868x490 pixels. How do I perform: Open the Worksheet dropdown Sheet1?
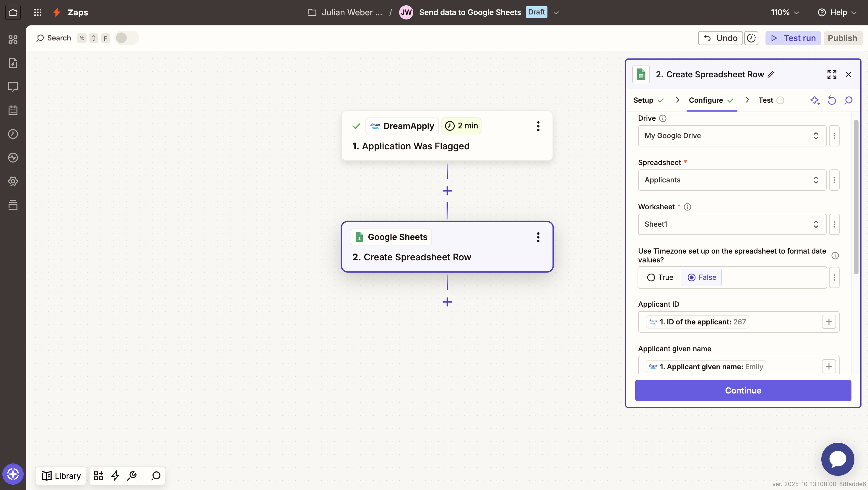[732, 224]
